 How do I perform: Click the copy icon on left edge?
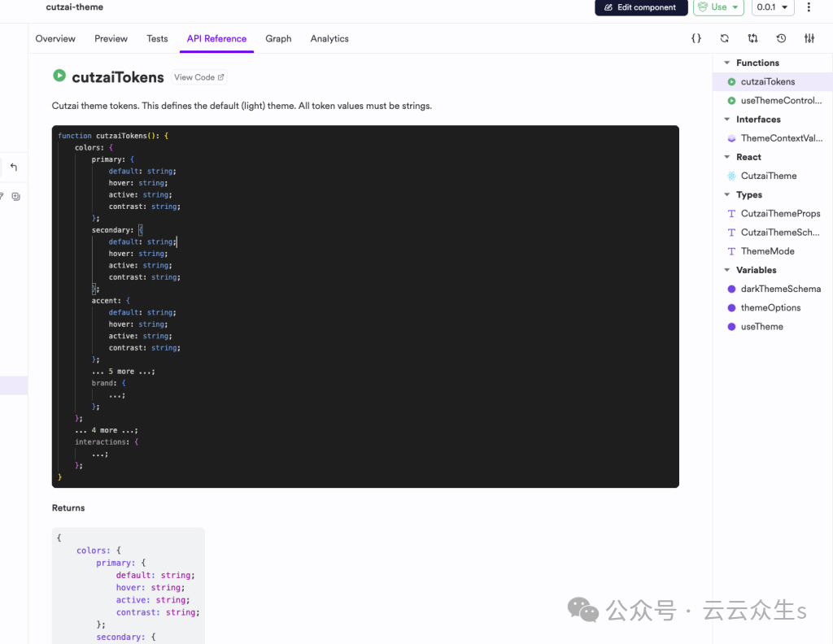[x=16, y=197]
